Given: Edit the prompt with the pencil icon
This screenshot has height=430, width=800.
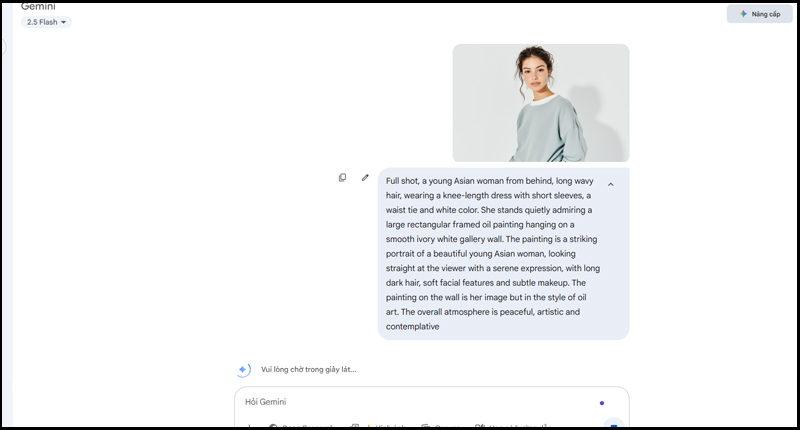Looking at the screenshot, I should click(x=365, y=178).
